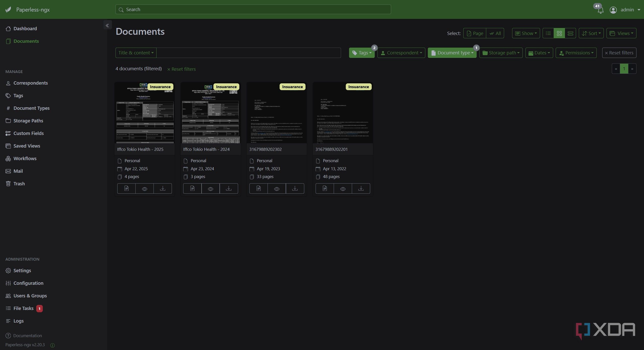Preview Iffco Tokio Health - 2024 with the eye icon
Viewport: 644px width, 350px height.
coord(210,189)
